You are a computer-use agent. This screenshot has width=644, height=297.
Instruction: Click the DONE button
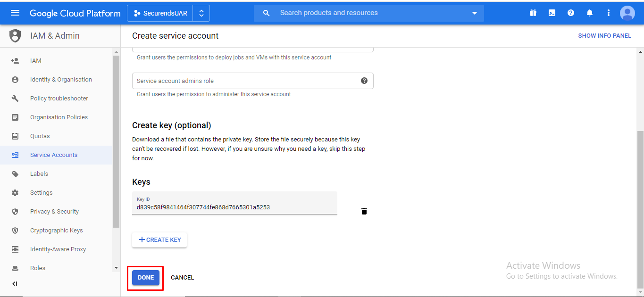pos(145,277)
